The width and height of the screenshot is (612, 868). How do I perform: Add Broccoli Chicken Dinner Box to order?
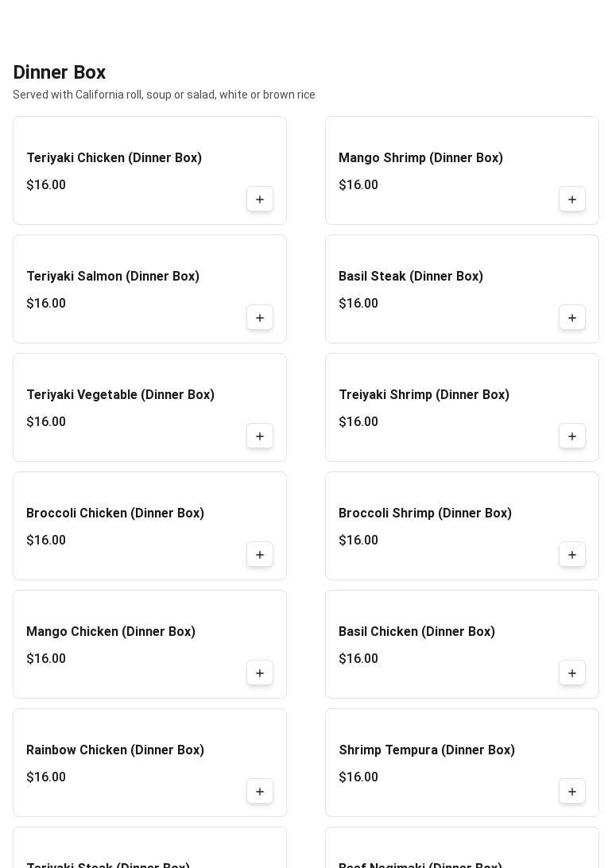click(x=260, y=555)
